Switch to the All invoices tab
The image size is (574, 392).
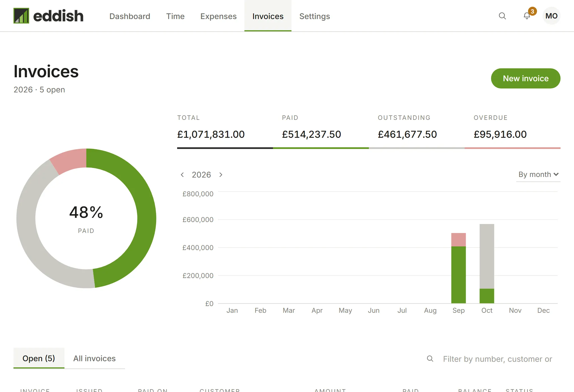pos(94,358)
